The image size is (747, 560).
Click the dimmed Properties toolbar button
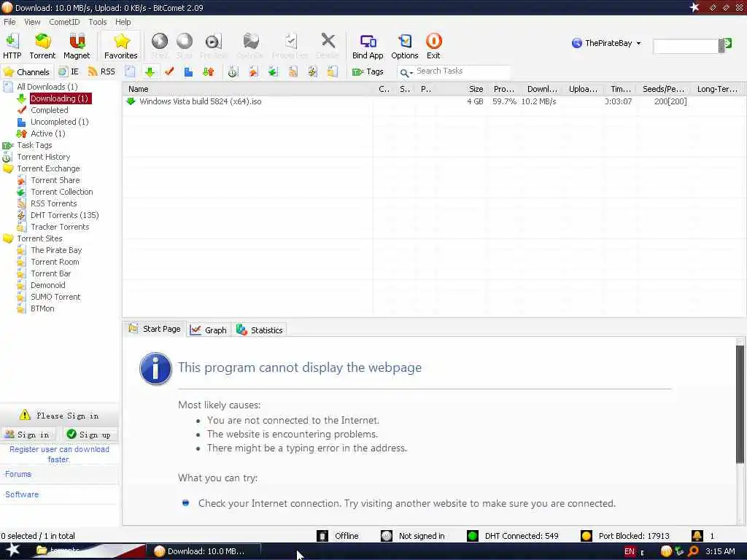coord(290,46)
